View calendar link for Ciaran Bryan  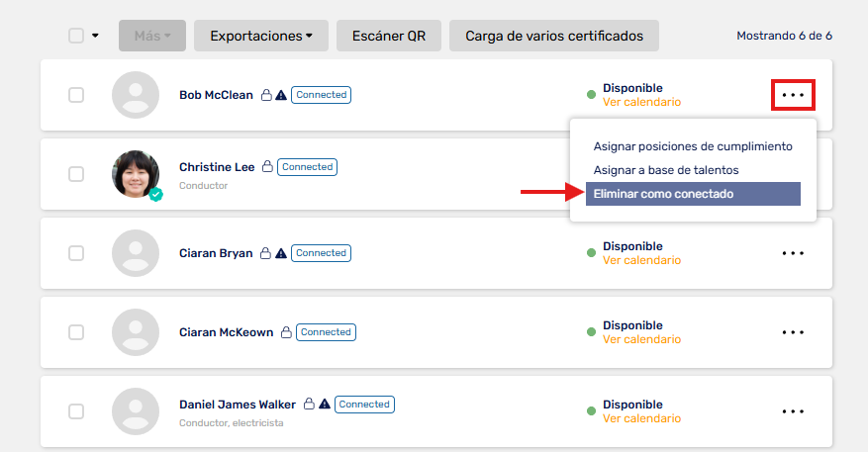pyautogui.click(x=641, y=260)
